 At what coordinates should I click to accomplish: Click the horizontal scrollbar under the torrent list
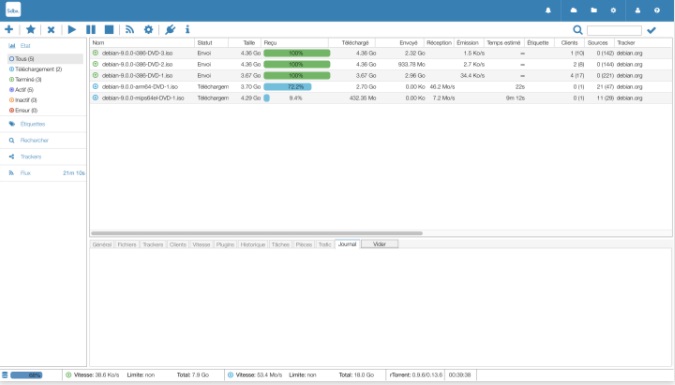pyautogui.click(x=257, y=233)
